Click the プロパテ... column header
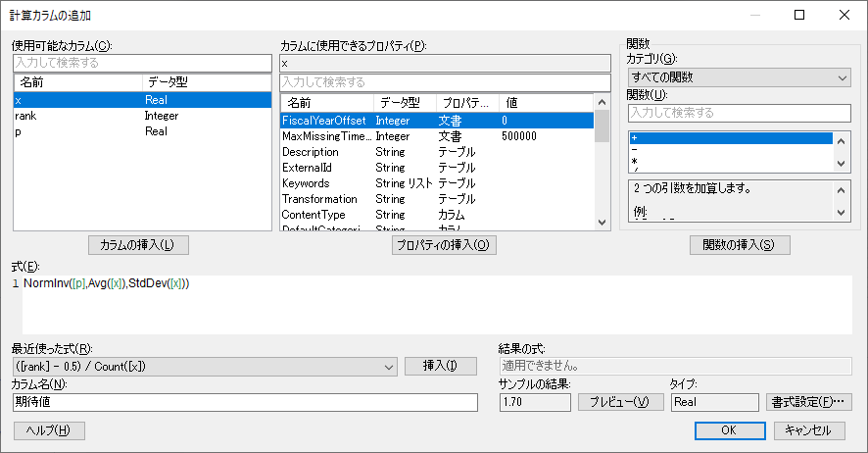 [467, 102]
